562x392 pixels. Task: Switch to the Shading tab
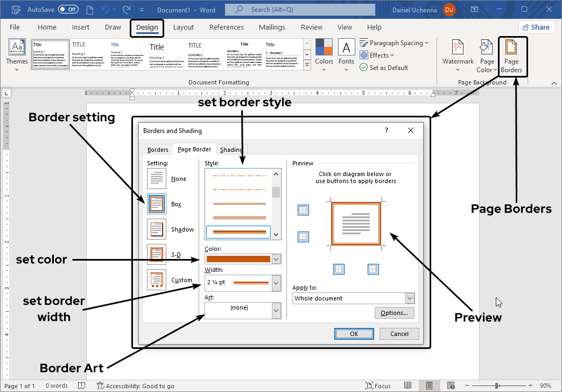[x=231, y=149]
